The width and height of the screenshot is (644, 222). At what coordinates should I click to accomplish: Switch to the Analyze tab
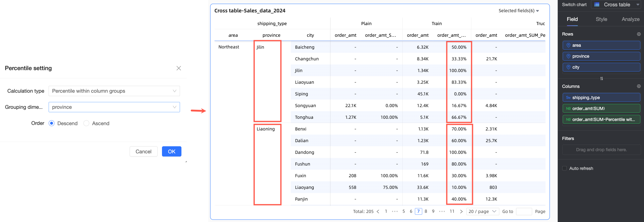click(630, 19)
